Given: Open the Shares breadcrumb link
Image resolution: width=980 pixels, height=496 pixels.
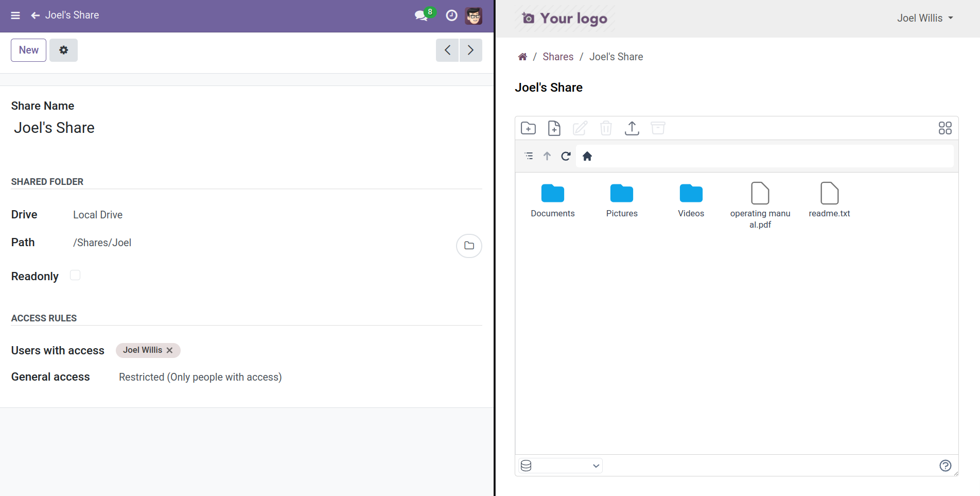Looking at the screenshot, I should pyautogui.click(x=557, y=57).
